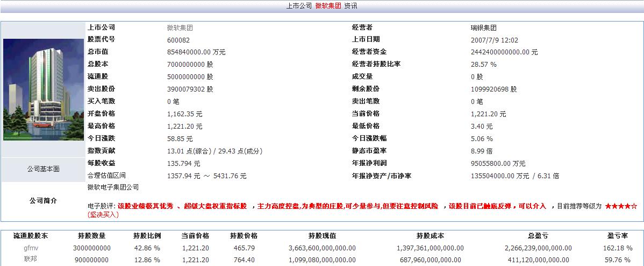This screenshot has width=644, height=266.
Task: Click the stock code 600082
Action: [x=178, y=40]
